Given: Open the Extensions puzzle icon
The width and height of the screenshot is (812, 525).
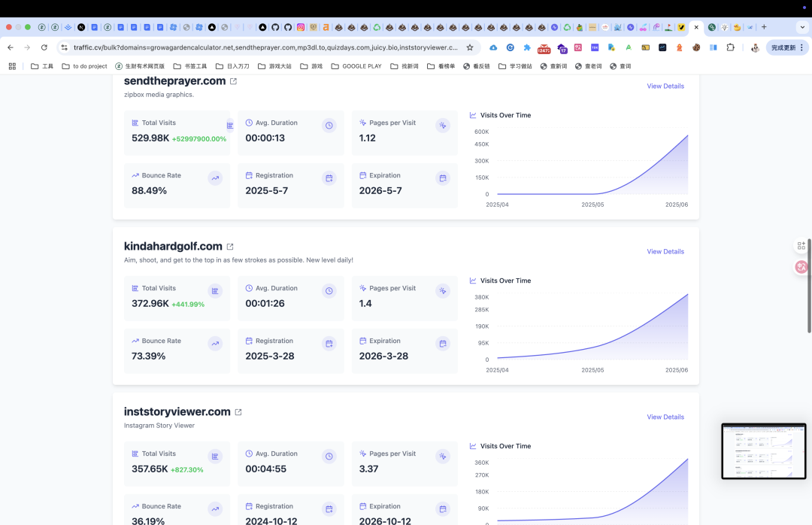Looking at the screenshot, I should tap(730, 47).
